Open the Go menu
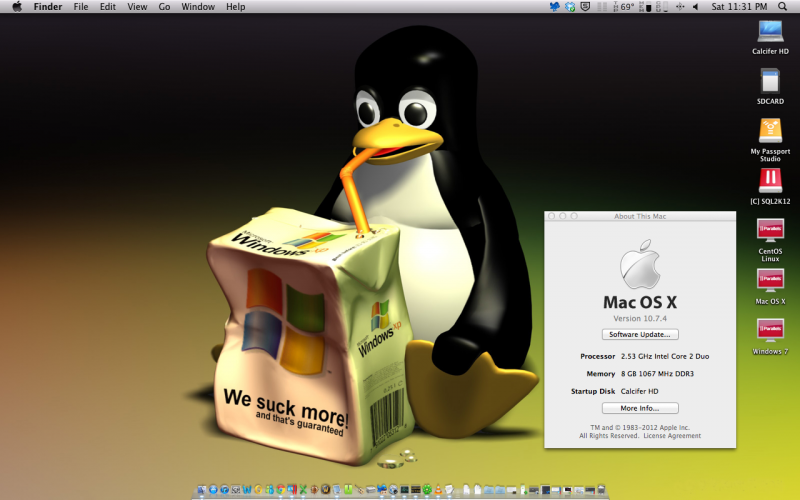800x500 pixels. click(164, 7)
